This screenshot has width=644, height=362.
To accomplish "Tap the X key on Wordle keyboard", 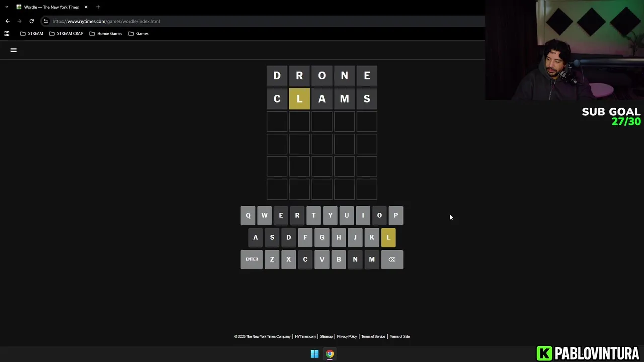I will pos(288,259).
